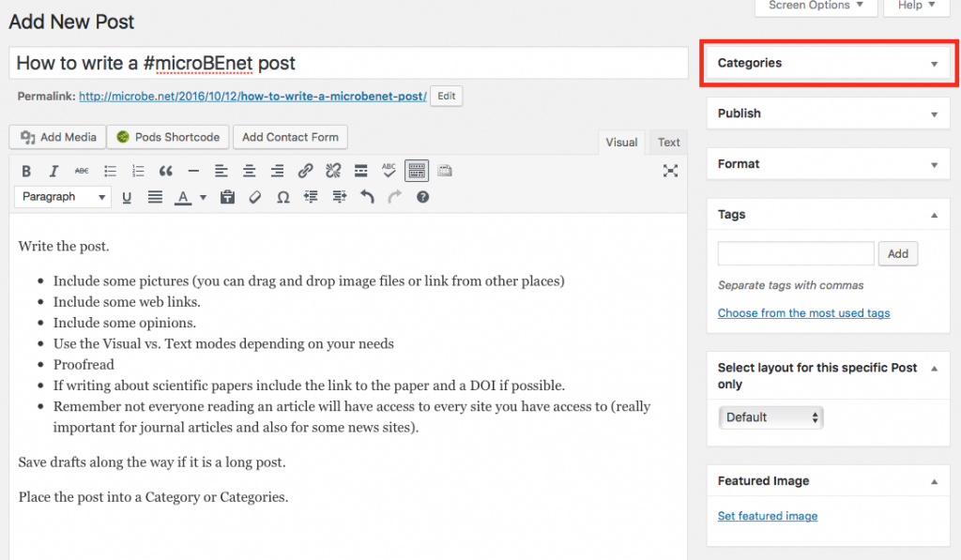
Task: Open the text color picker arrow
Action: tap(203, 197)
